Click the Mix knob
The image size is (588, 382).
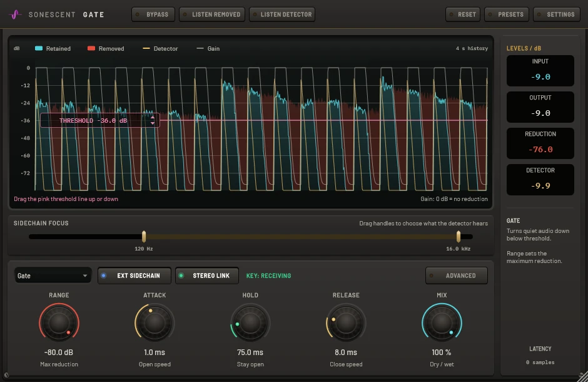pyautogui.click(x=442, y=323)
